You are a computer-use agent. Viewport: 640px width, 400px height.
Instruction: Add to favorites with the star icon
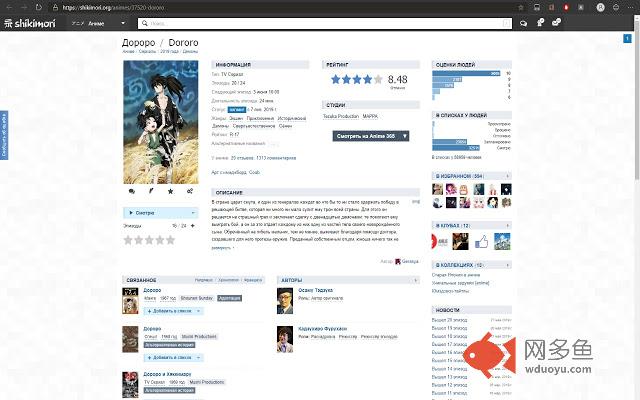click(170, 190)
